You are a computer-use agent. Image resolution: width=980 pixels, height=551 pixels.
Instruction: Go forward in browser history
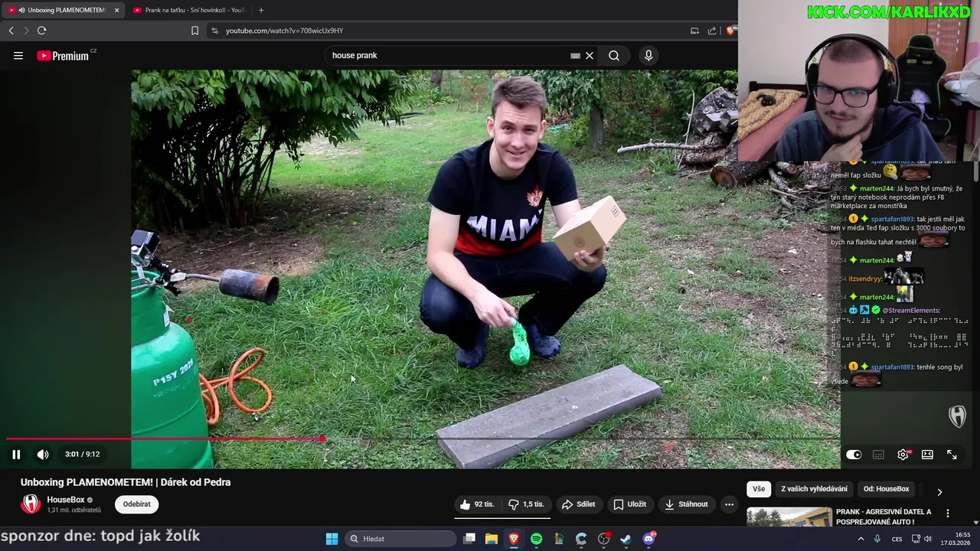tap(26, 31)
